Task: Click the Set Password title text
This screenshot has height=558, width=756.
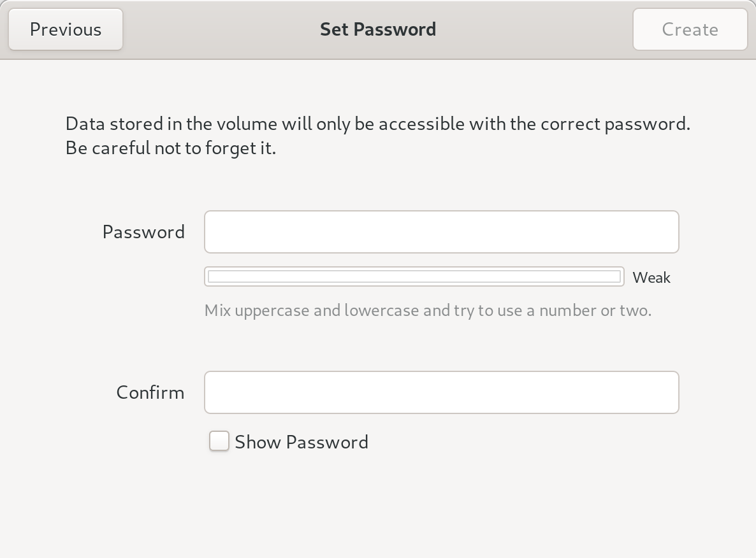Action: (377, 29)
